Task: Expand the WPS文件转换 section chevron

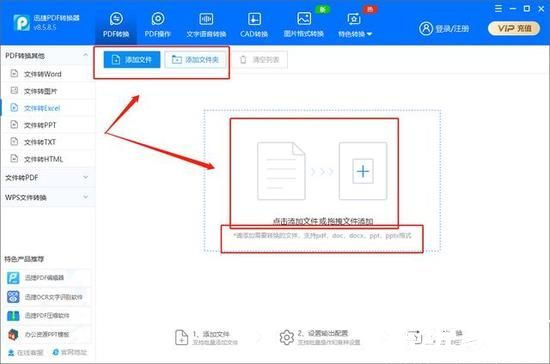Action: 85,197
